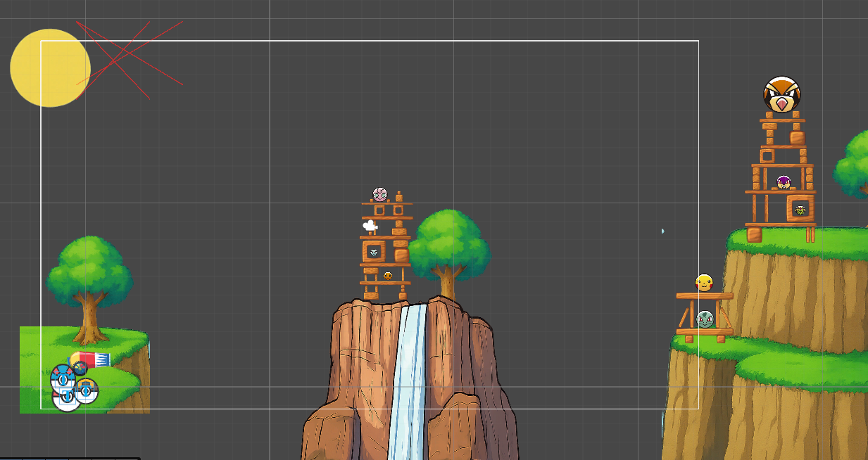Select the large wooden crate in the middle tower
868x460 pixels.
point(374,251)
